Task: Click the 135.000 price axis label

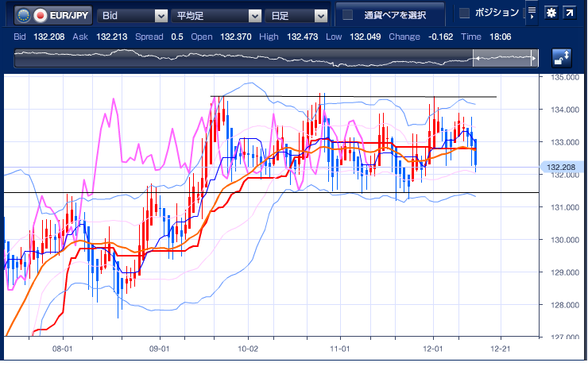Action: click(x=565, y=78)
